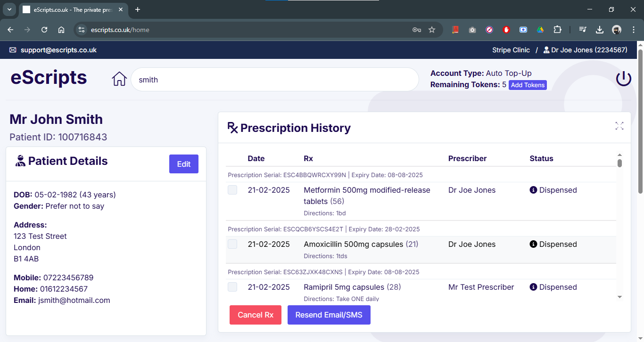Tick the checkbox for Amoxicillin prescription

click(232, 244)
